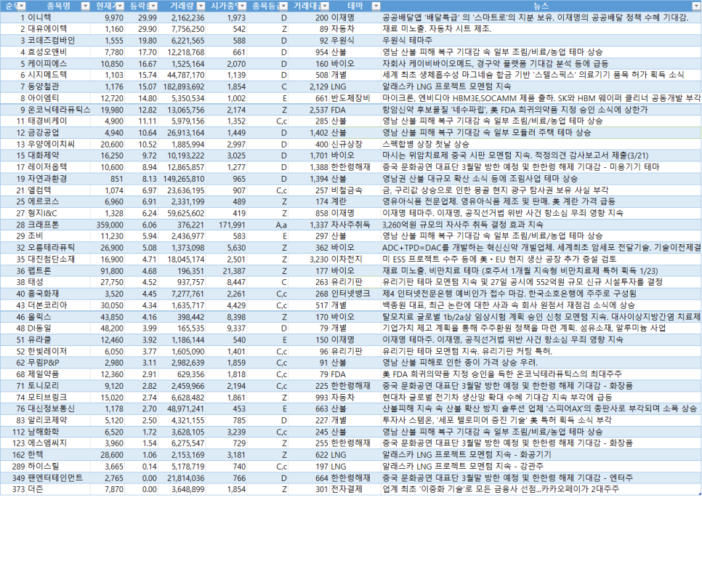702x588 pixels.
Task: Select the 엠컴텍 stock name cell
Action: (58, 190)
